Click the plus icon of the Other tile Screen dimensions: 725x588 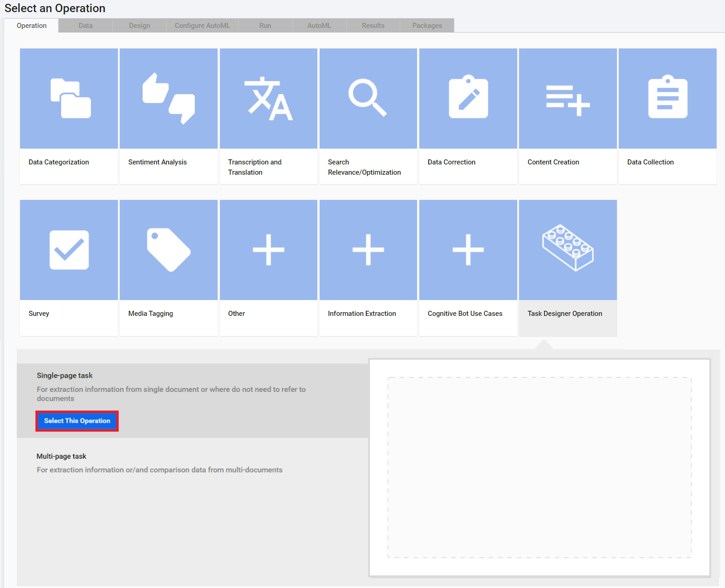(x=268, y=250)
